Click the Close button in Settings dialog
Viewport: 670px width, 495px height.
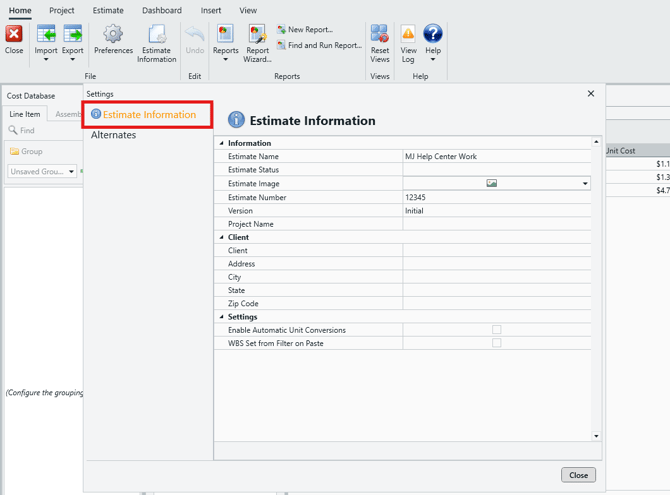pos(578,475)
